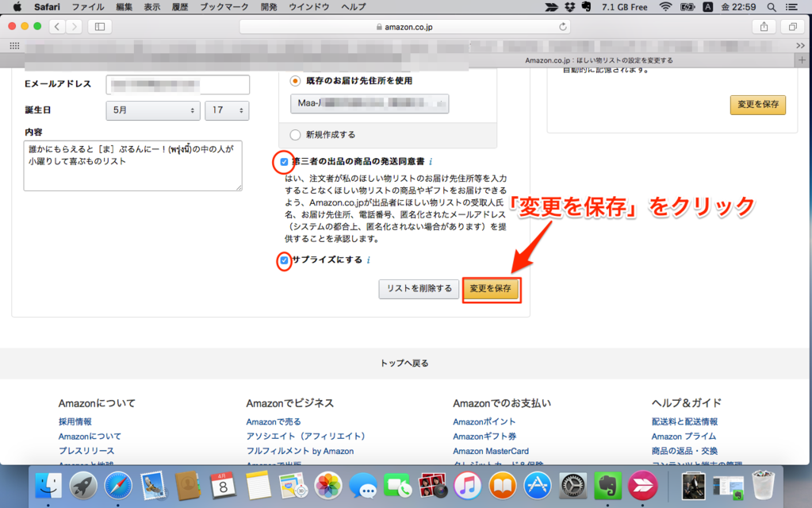The width and height of the screenshot is (812, 508).
Task: Click the Skitch arrow menu bar icon
Action: [x=552, y=6]
